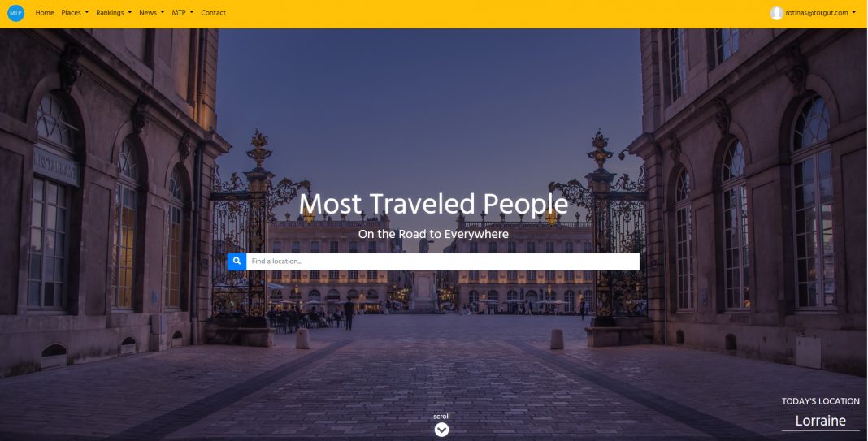Click the rotinas@torgut.com account name
Image resolution: width=868 pixels, height=441 pixels.
point(817,13)
